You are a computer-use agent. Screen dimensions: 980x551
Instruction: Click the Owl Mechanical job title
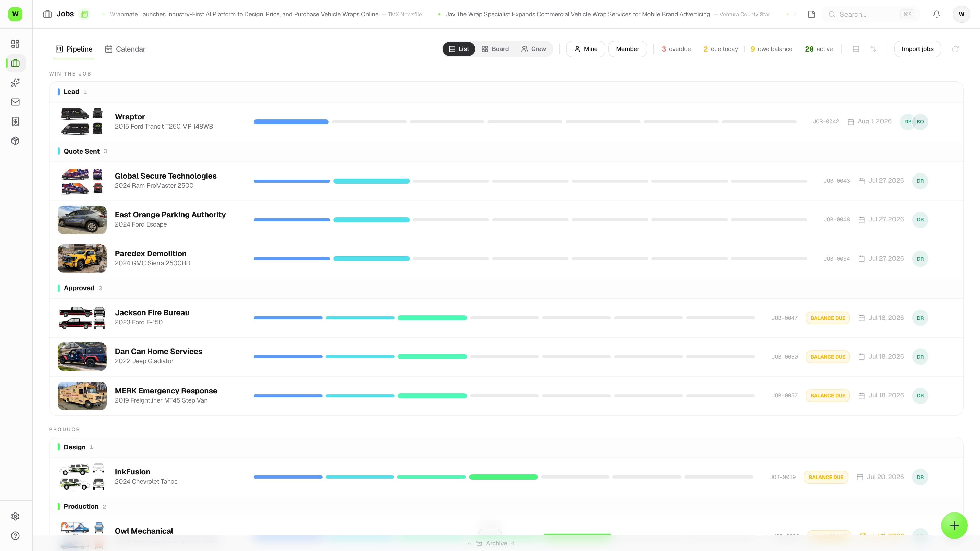point(144,531)
